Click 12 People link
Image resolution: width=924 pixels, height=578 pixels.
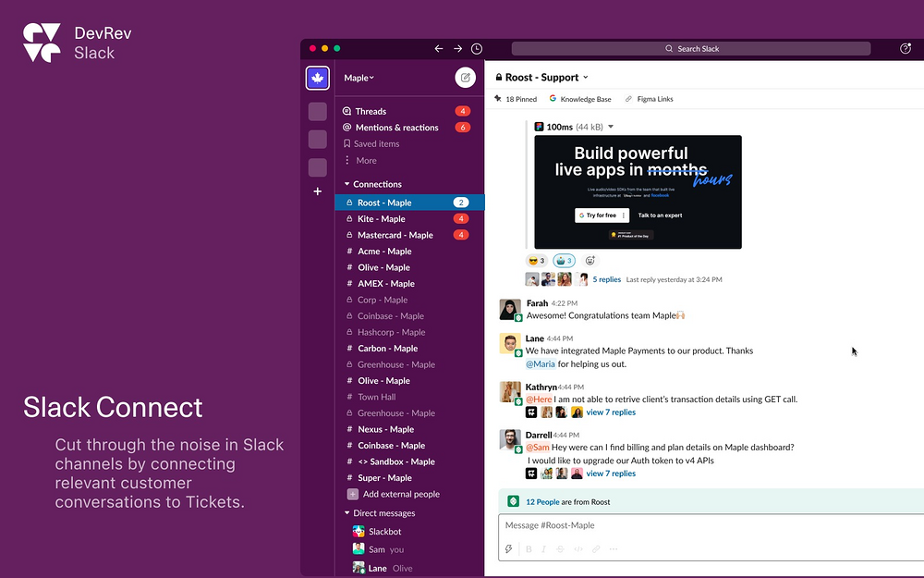point(542,502)
